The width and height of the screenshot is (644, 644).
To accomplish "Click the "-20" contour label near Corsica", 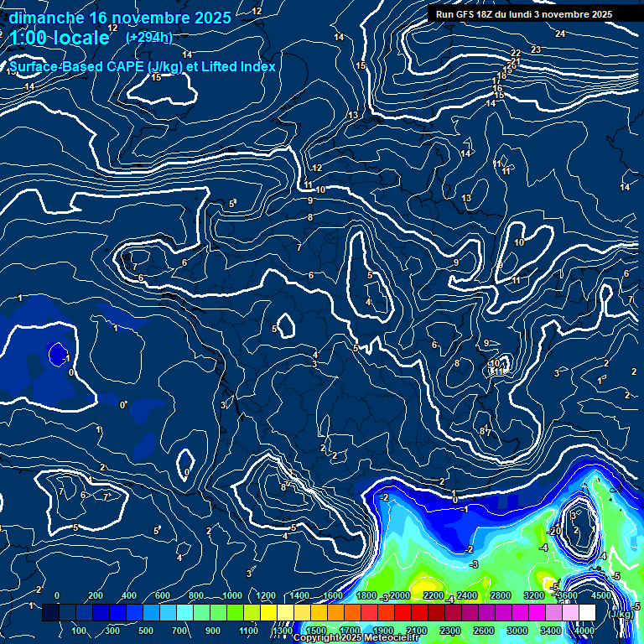I will pyautogui.click(x=555, y=531).
